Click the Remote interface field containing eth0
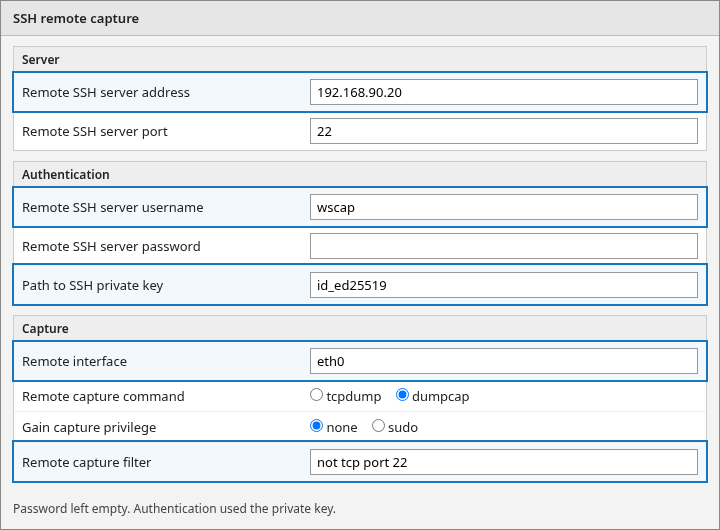The height and width of the screenshot is (530, 720). pos(504,361)
